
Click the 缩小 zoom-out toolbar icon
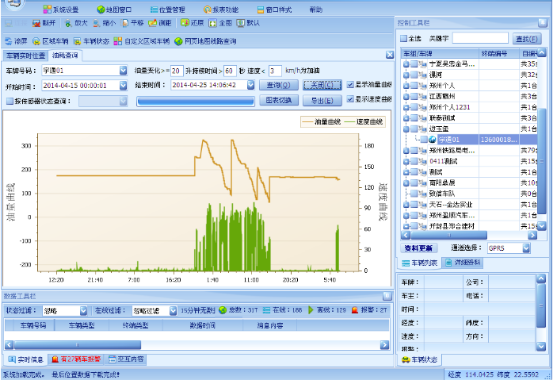(96, 23)
